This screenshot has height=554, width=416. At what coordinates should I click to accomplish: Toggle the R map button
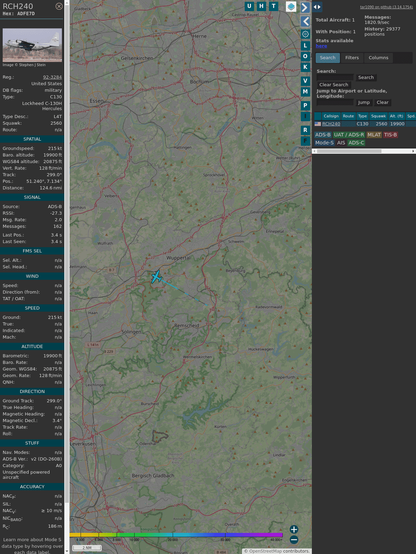pyautogui.click(x=305, y=130)
